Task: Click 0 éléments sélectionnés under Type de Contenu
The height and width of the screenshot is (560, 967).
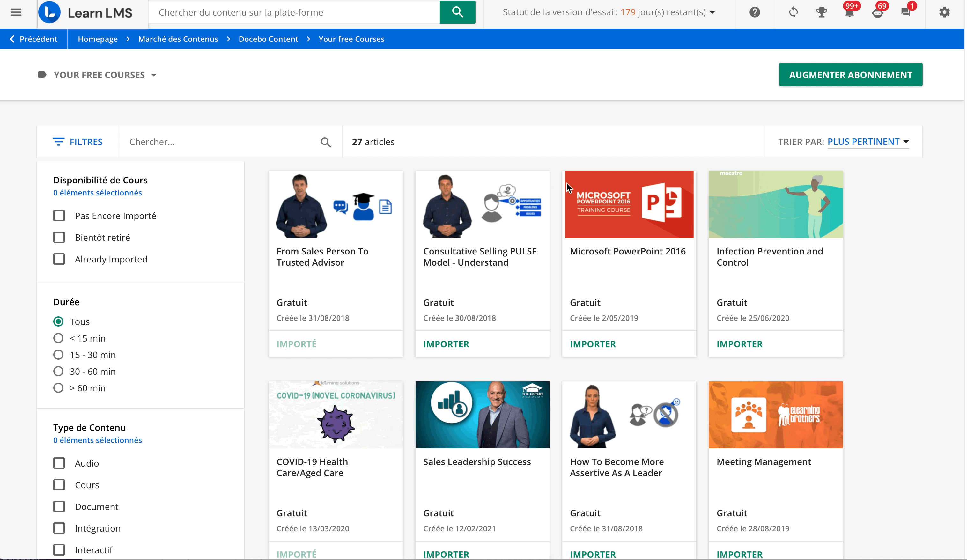Action: click(98, 440)
